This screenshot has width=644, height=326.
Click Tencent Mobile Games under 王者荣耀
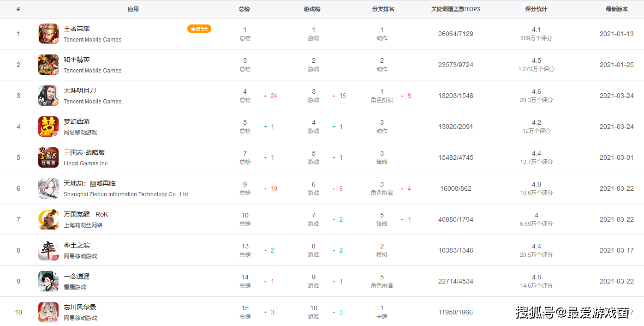93,40
